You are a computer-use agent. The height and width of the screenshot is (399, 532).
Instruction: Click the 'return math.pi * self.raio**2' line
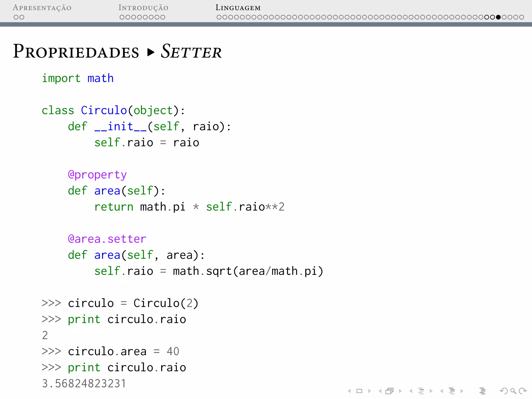[189, 207]
